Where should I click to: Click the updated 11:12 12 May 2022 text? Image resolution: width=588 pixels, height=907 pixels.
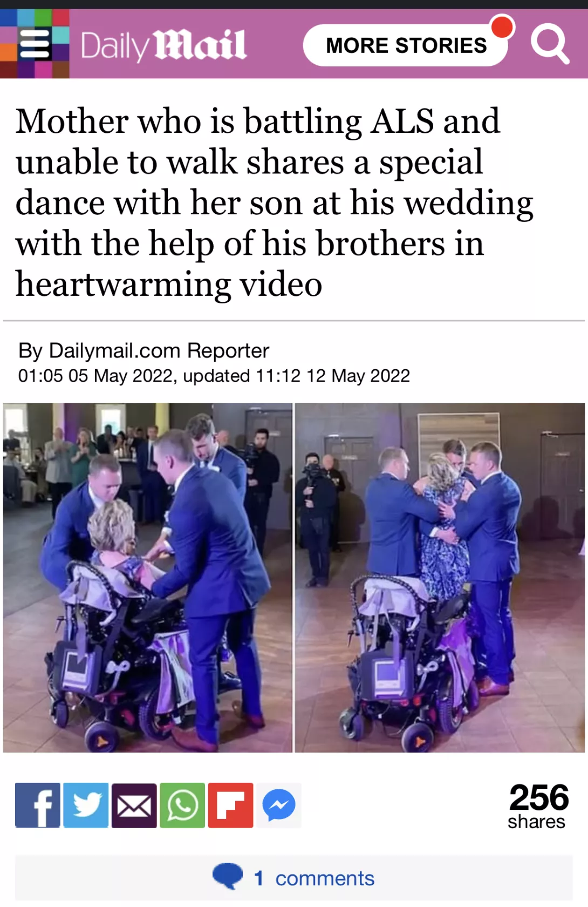coord(296,376)
